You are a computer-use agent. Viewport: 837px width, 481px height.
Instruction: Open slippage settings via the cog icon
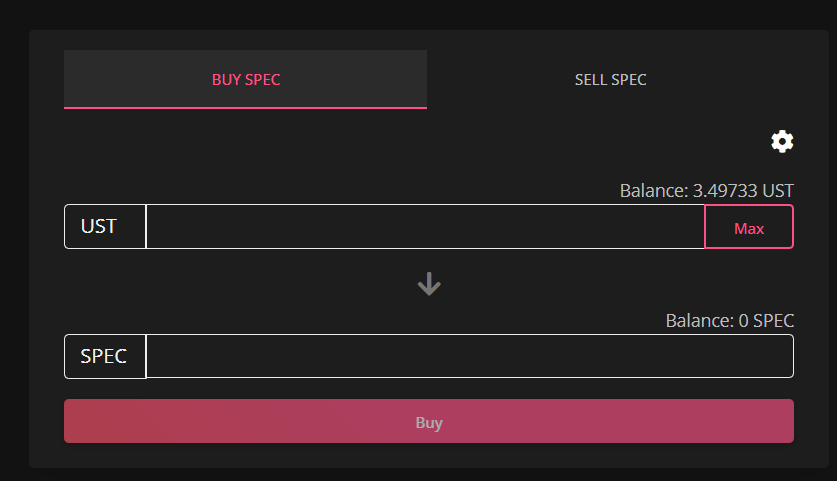click(x=782, y=141)
